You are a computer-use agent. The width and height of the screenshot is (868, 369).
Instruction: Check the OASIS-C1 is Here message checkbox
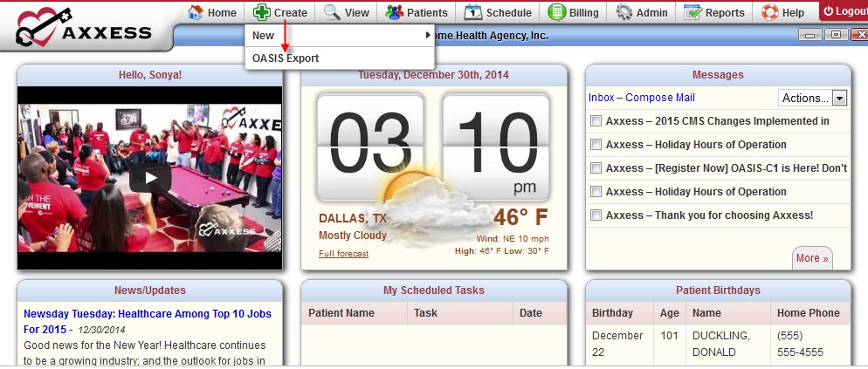pos(596,168)
